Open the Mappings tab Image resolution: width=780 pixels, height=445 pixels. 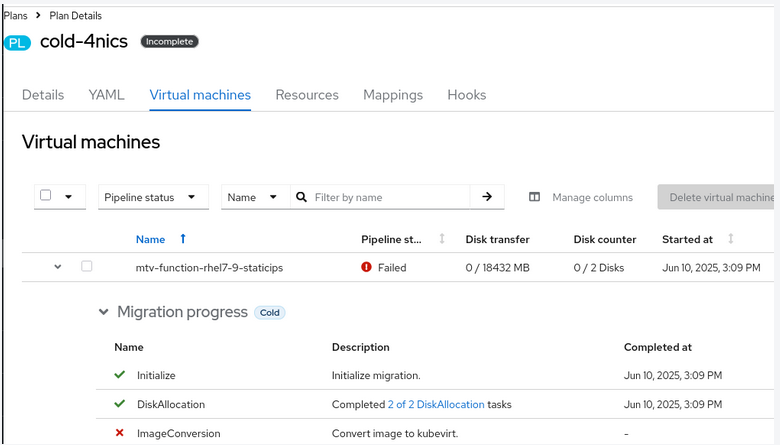(x=393, y=95)
